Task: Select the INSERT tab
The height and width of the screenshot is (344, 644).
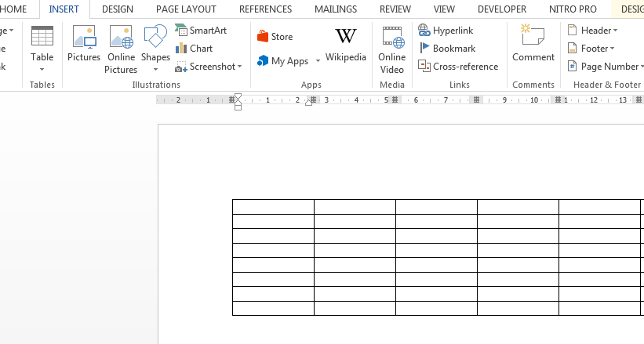Action: click(64, 9)
